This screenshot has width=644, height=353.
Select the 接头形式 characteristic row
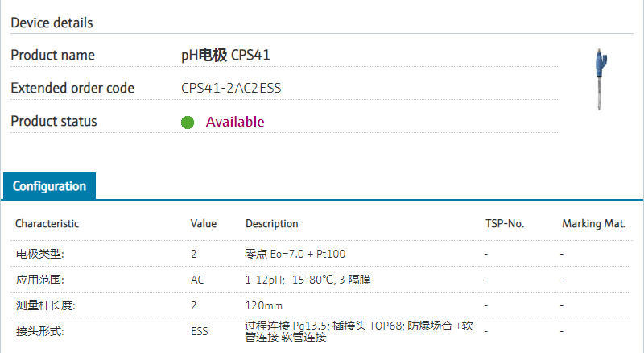[x=40, y=331]
